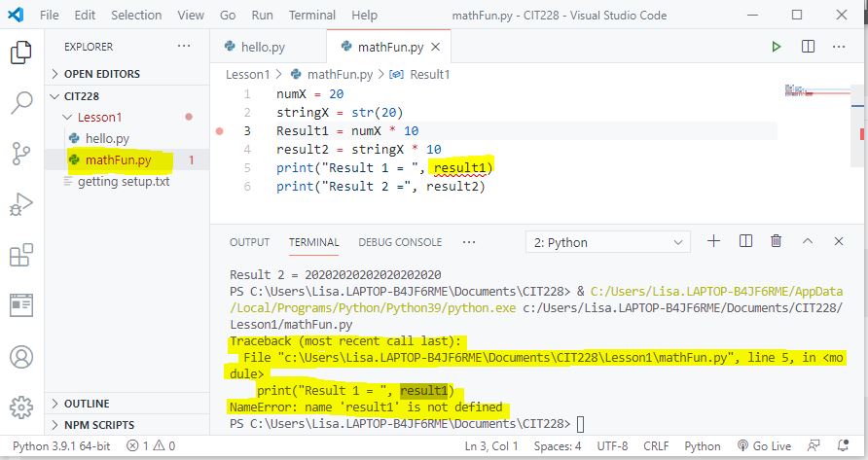The image size is (868, 460).
Task: Open editor More Actions ellipsis
Action: coord(839,47)
